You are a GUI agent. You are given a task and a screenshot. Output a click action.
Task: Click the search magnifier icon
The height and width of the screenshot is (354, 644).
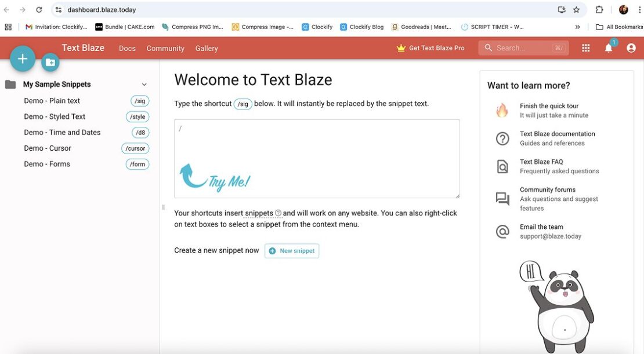coord(489,48)
